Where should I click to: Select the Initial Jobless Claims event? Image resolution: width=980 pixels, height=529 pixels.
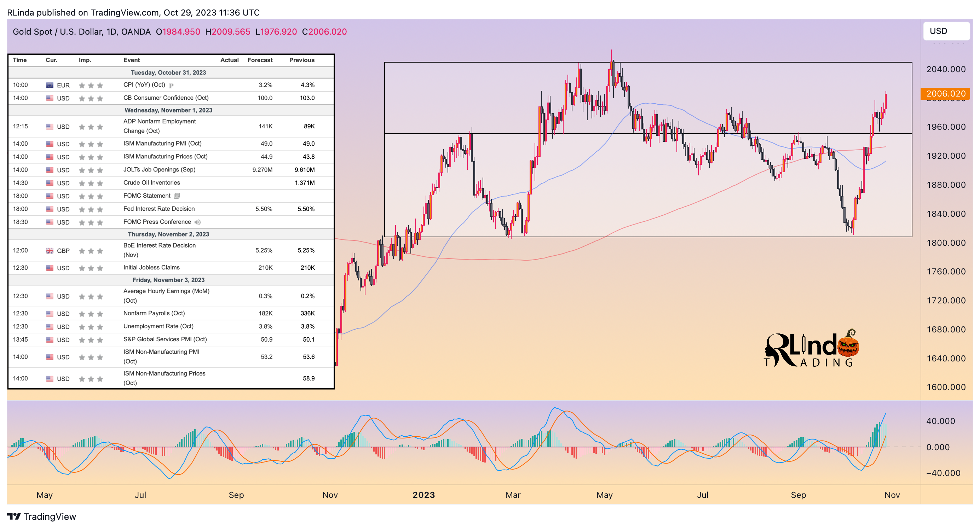click(x=151, y=267)
